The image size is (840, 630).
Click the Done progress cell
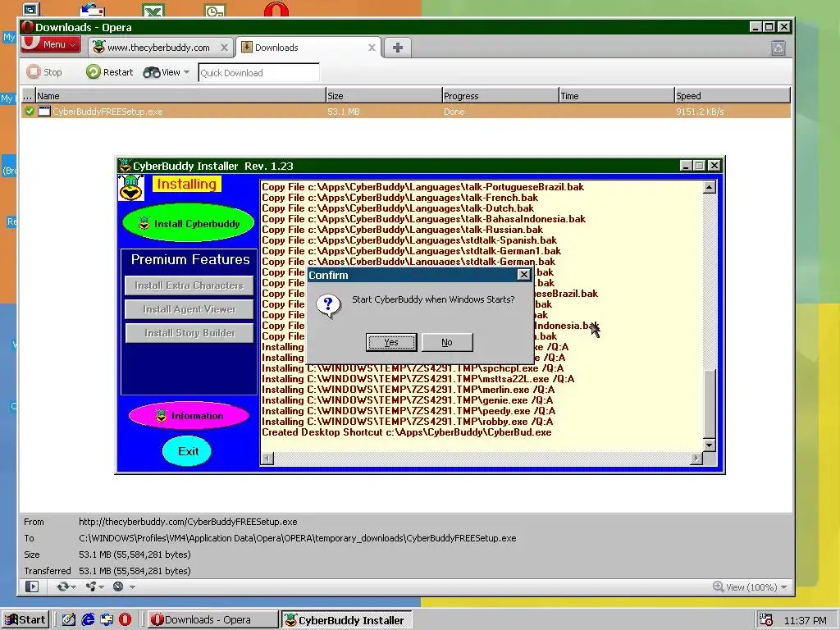(x=454, y=112)
